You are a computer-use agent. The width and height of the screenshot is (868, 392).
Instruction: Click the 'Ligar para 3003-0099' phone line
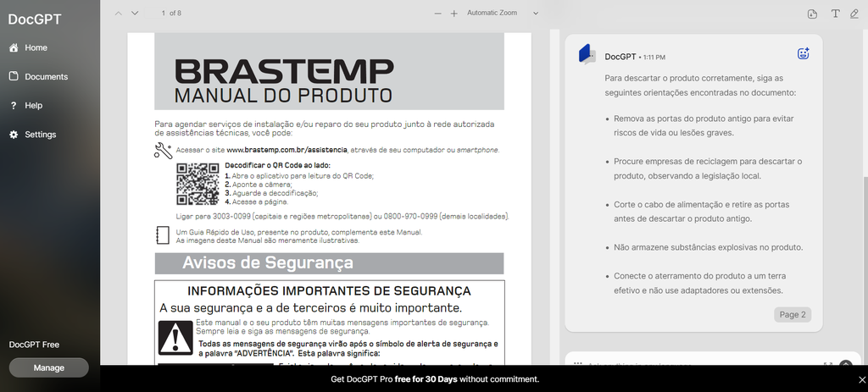point(342,216)
